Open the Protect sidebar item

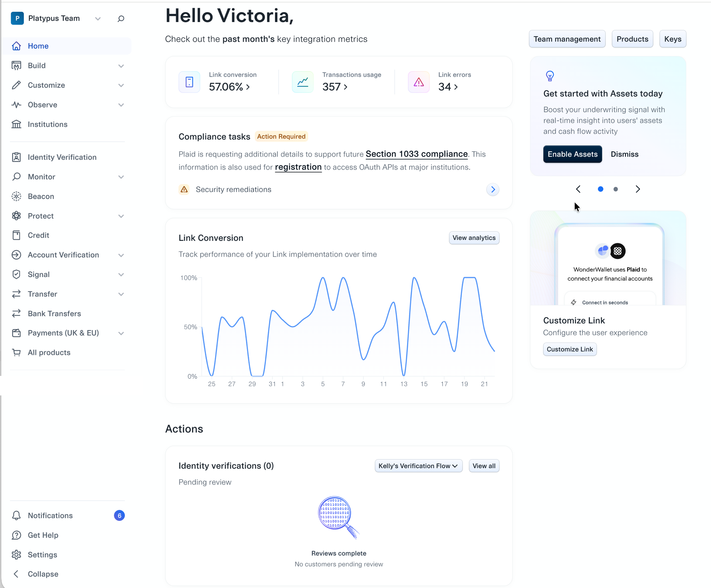pyautogui.click(x=67, y=216)
